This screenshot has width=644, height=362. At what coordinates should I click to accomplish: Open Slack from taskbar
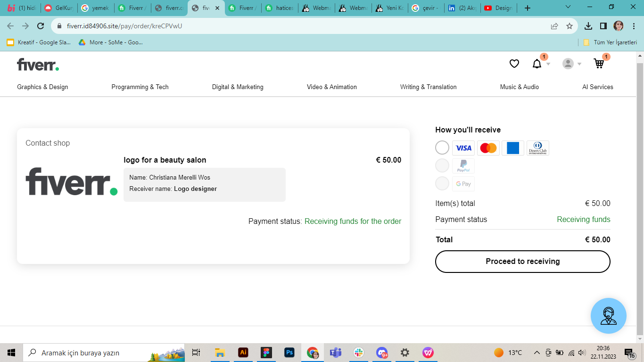click(x=359, y=353)
